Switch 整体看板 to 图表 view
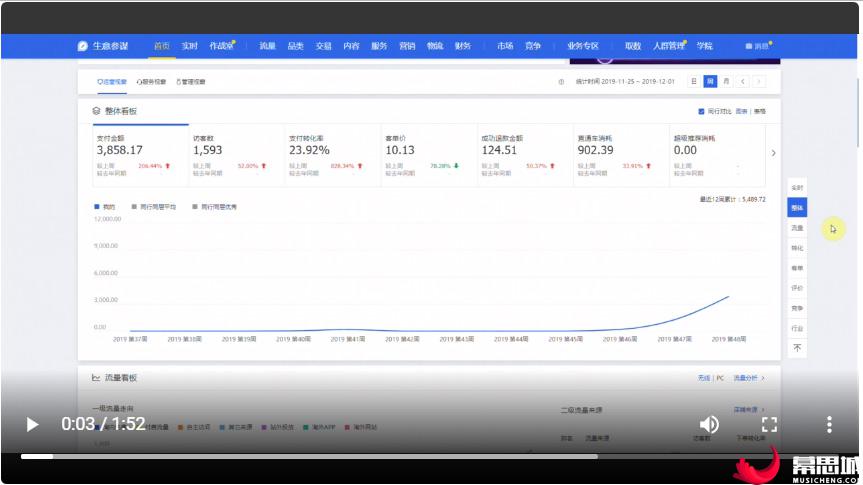This screenshot has width=863, height=485. [x=742, y=112]
